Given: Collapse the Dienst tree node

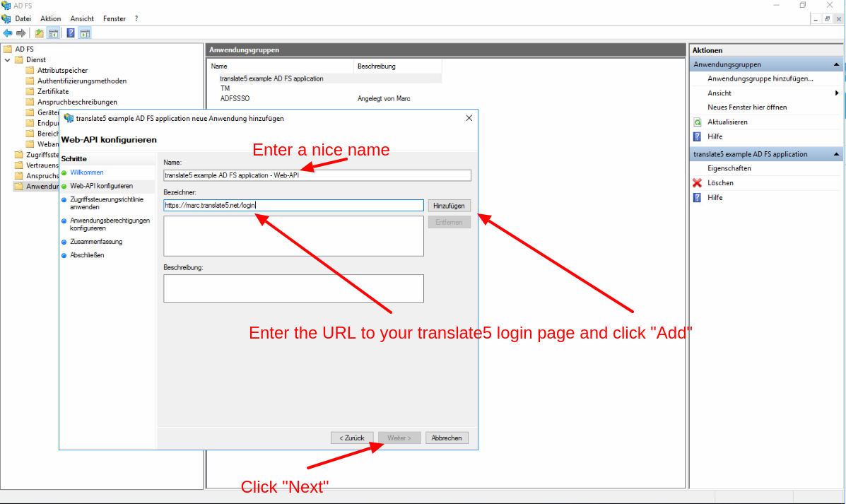Looking at the screenshot, I should coord(8,60).
